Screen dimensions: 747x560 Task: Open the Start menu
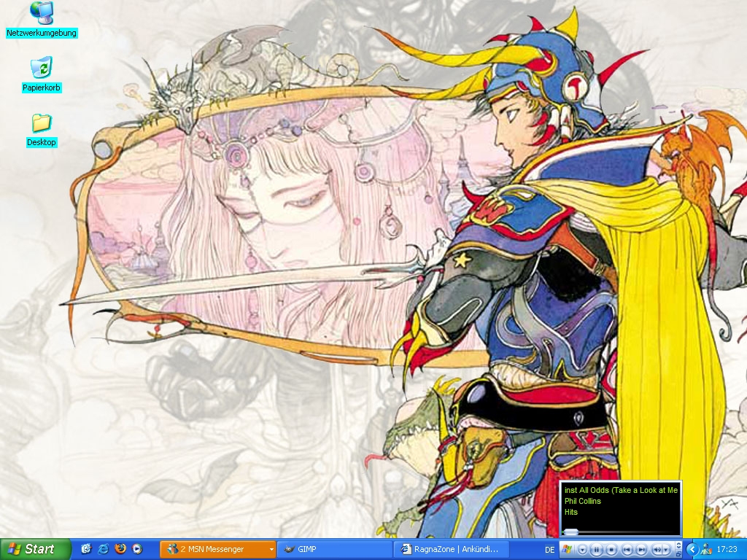pos(35,549)
